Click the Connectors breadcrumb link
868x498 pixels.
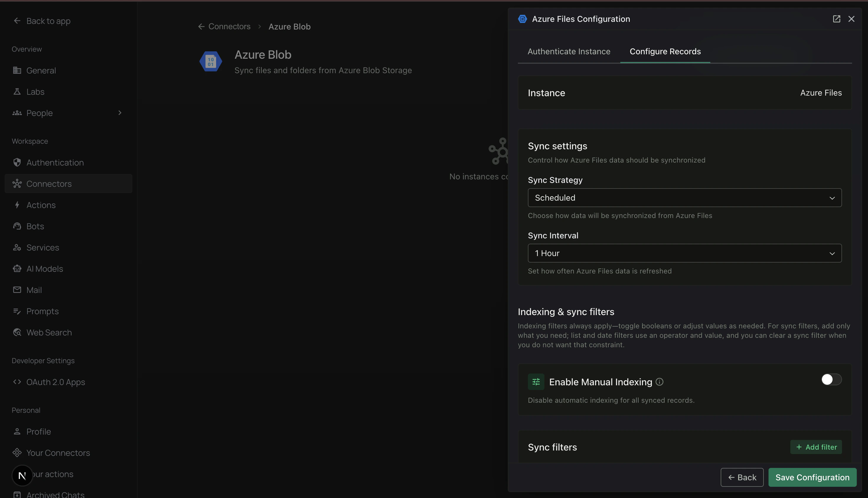229,26
